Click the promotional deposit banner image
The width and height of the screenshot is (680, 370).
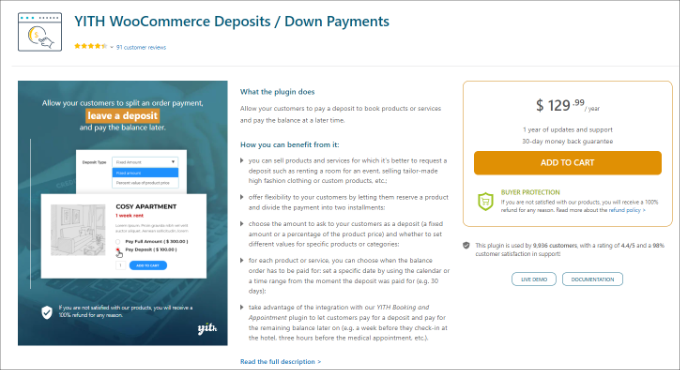point(123,213)
